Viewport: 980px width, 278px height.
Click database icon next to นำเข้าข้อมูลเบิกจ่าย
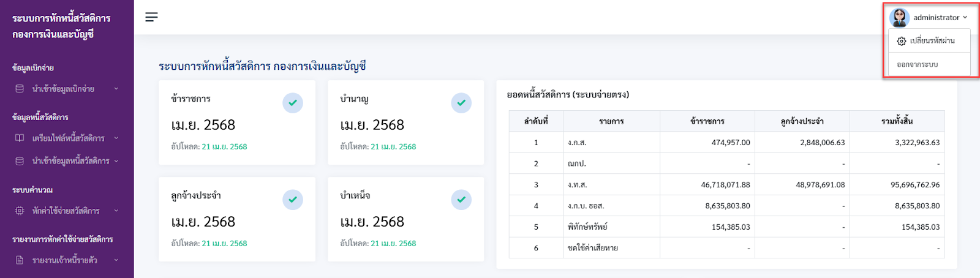20,89
